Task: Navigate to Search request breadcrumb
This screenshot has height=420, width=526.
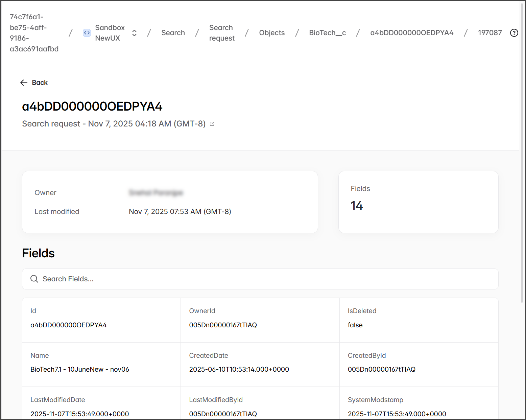Action: 221,33
